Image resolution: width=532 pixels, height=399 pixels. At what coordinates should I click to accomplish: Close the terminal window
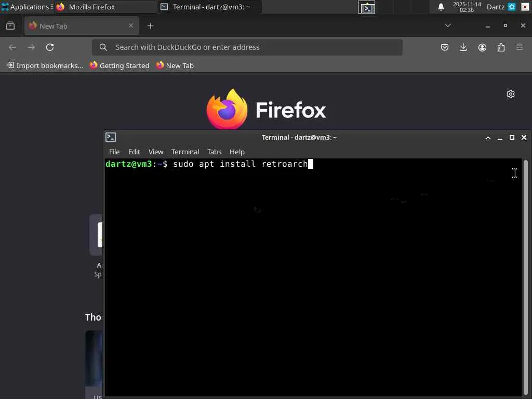tap(524, 137)
